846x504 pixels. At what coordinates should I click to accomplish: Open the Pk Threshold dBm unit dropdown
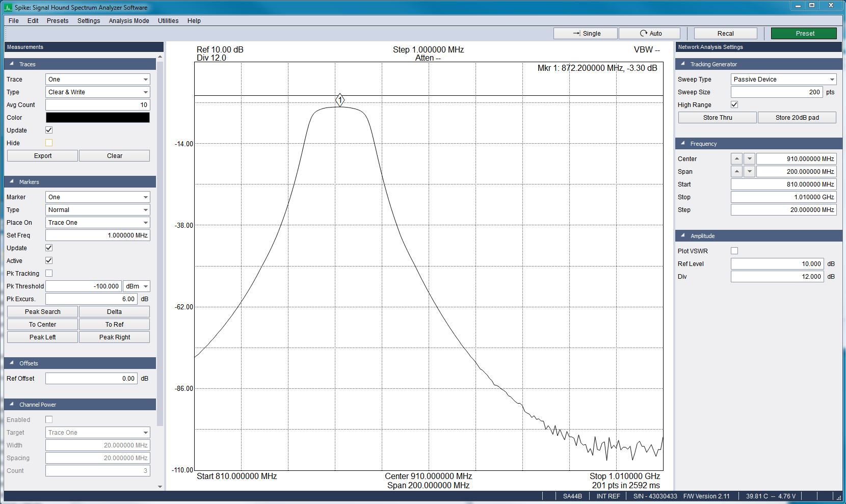tap(137, 286)
